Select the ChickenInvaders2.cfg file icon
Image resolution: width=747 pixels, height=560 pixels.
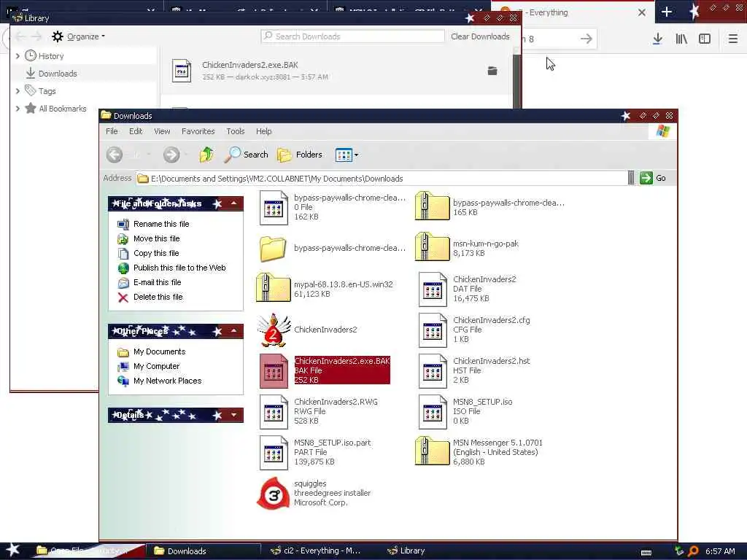(433, 330)
